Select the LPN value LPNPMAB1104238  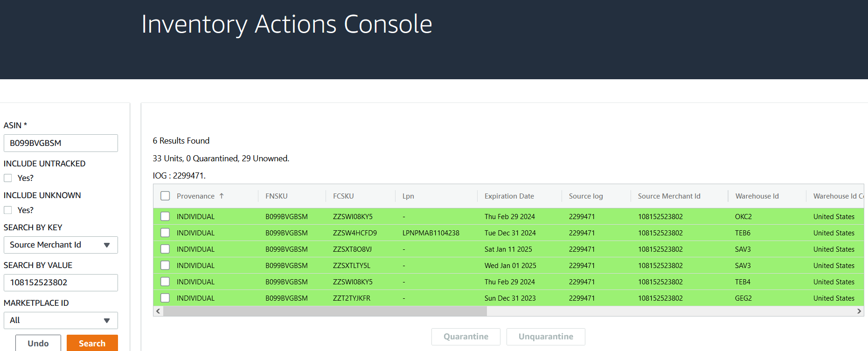(431, 233)
